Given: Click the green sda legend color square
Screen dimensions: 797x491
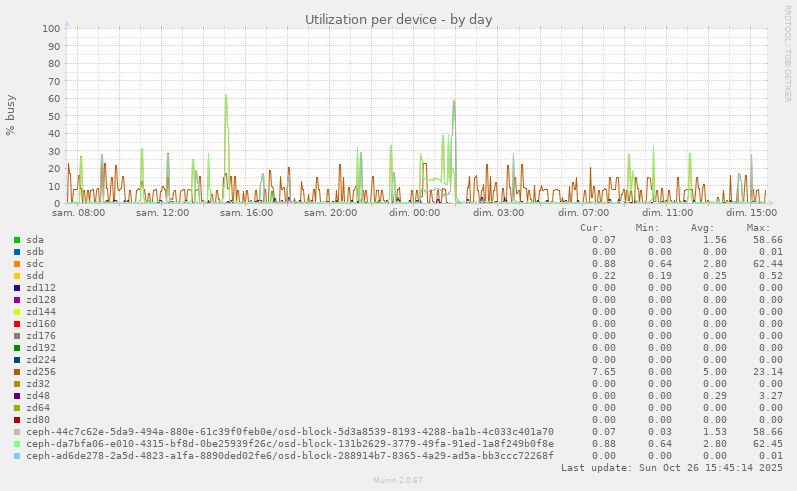Looking at the screenshot, I should pyautogui.click(x=17, y=240).
